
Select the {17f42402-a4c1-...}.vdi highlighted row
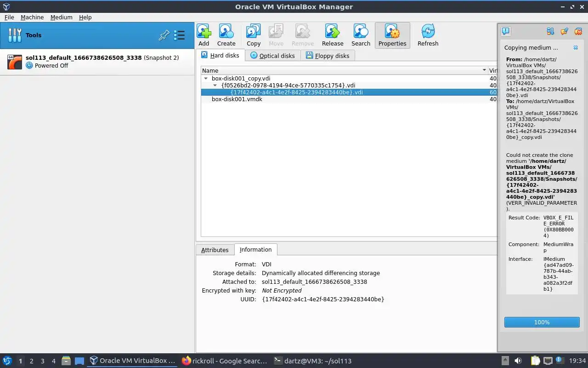tap(349, 92)
